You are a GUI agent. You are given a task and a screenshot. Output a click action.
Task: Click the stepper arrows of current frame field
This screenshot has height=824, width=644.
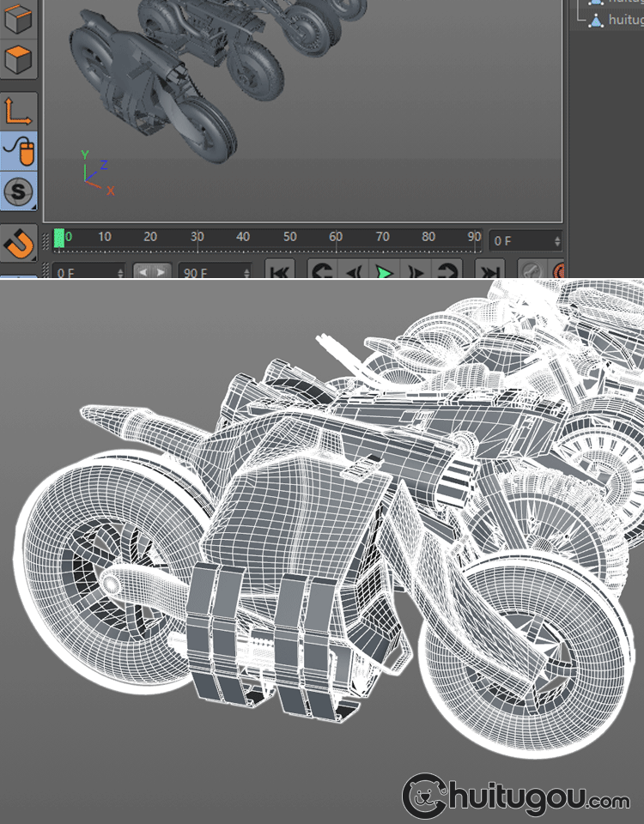coord(557,241)
